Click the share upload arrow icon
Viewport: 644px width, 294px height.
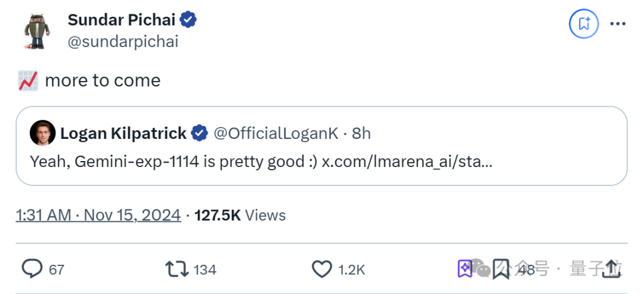611,269
